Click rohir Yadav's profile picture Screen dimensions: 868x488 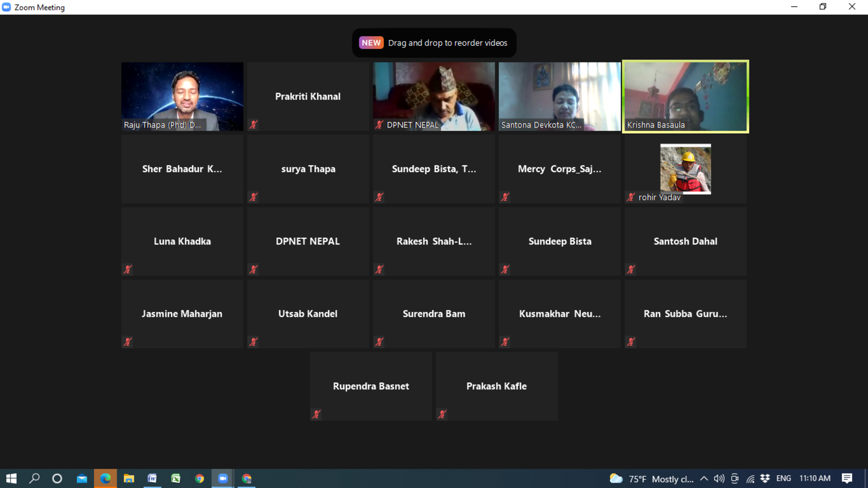685,169
